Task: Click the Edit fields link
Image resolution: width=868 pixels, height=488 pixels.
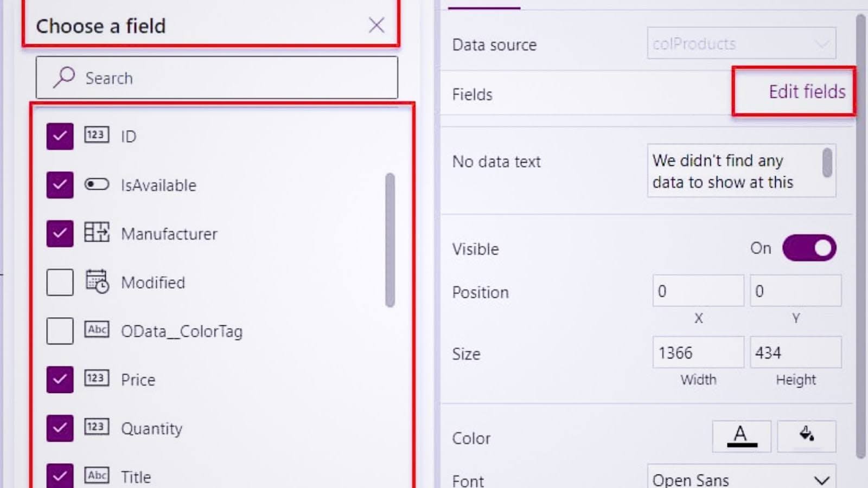Action: (x=807, y=92)
